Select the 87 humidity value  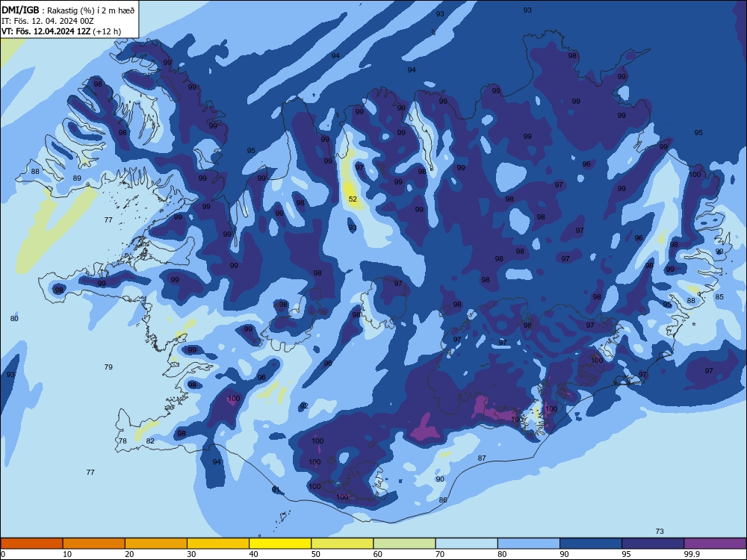[x=482, y=458]
